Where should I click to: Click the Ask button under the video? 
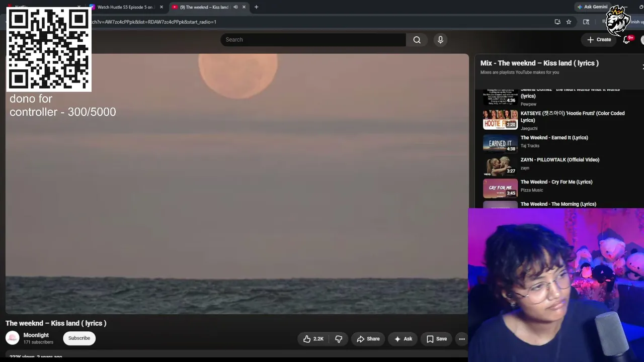point(403,339)
